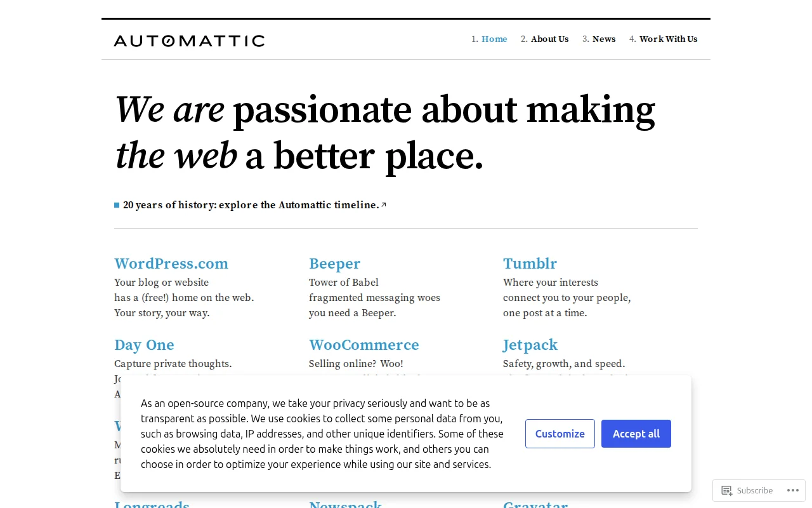The image size is (812, 508).
Task: Open the Beeper product link
Action: click(x=334, y=264)
